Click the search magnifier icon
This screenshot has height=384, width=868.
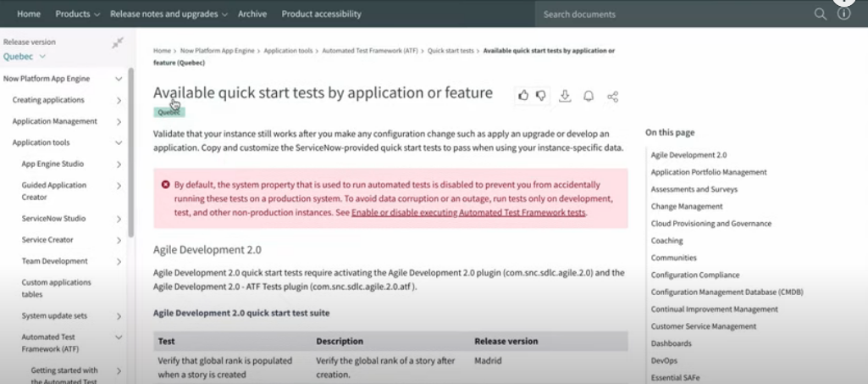point(821,14)
